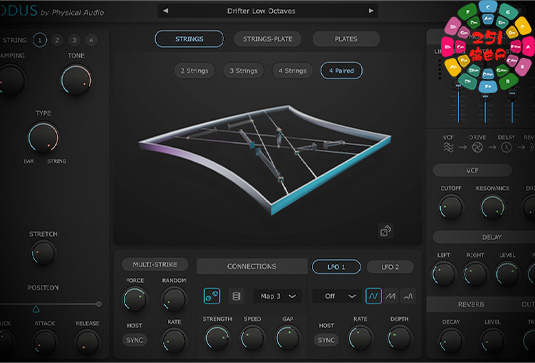Open the REVERB section header
Image resolution: width=535 pixels, height=363 pixels.
coord(471,304)
